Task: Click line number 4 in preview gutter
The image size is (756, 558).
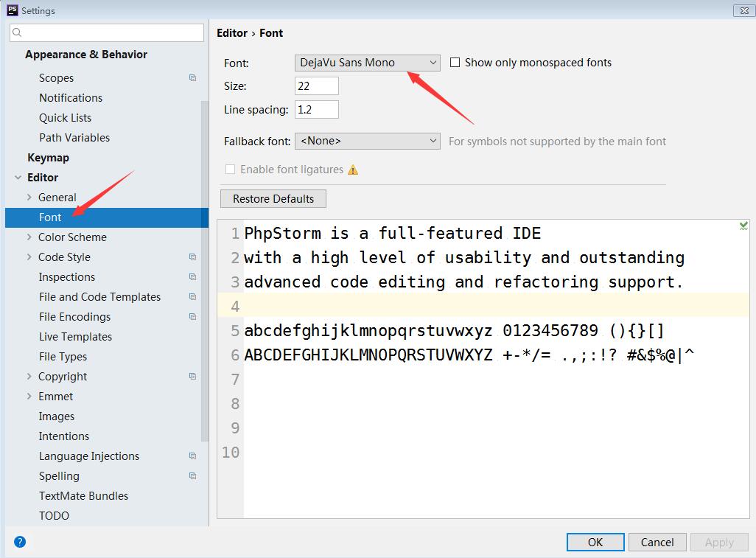Action: point(235,306)
